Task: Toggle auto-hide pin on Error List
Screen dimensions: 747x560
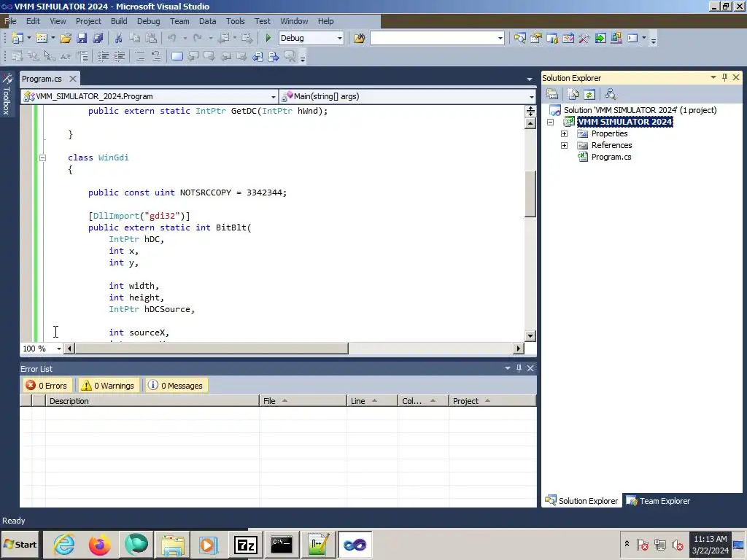Action: [519, 368]
